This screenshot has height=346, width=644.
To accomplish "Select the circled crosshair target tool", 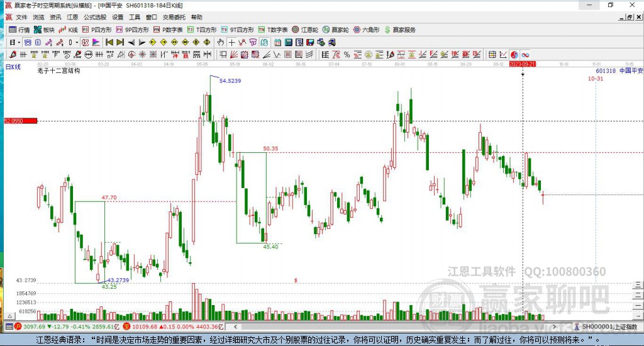I will [131, 54].
